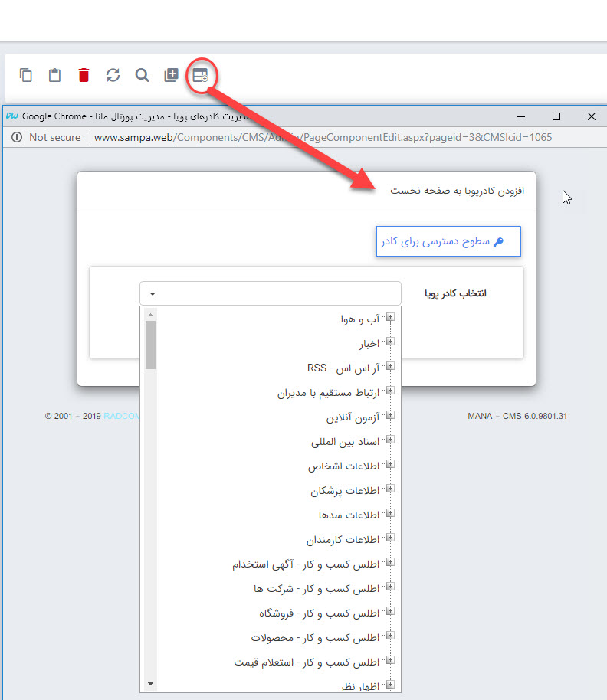Click the copy icon in toolbar
This screenshot has width=607, height=700.
(26, 75)
